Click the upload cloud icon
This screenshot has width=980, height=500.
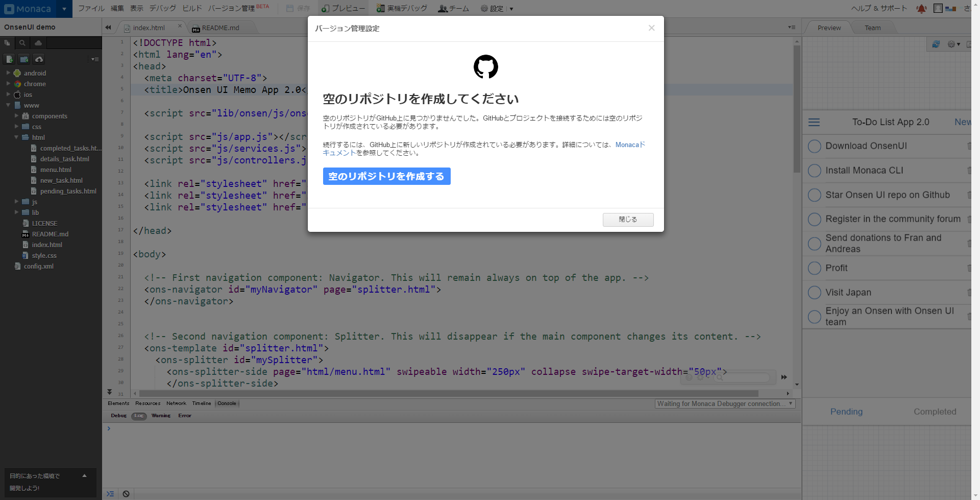[x=39, y=59]
